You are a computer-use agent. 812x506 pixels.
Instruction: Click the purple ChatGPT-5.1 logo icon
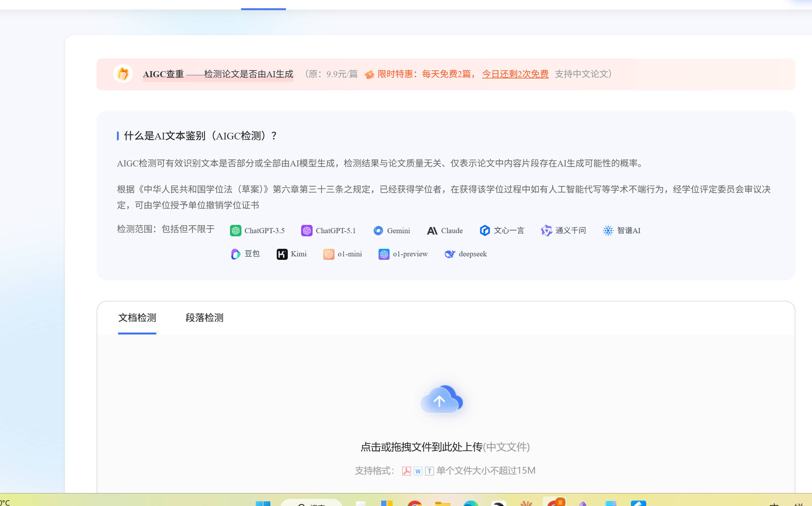tap(307, 231)
